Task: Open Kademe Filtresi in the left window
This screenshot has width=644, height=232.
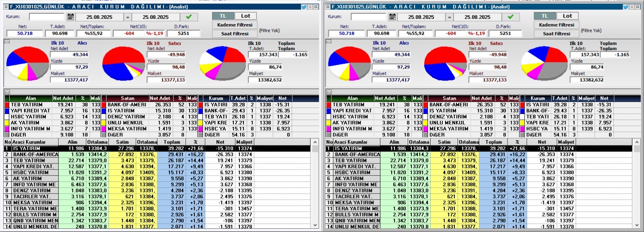Action: (x=235, y=25)
